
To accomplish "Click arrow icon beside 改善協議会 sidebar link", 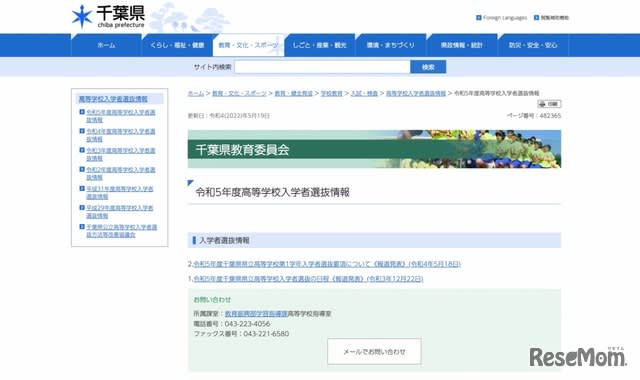I will coord(82,227).
